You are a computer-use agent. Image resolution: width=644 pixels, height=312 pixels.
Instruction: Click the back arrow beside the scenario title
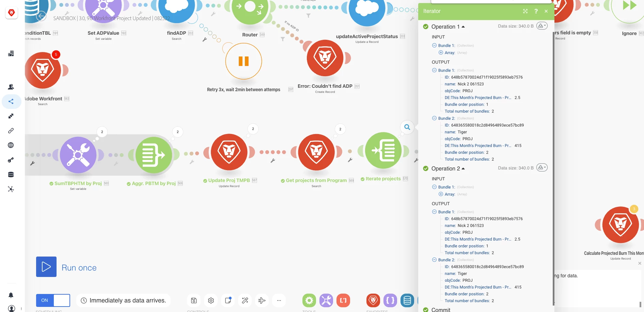[41, 16]
